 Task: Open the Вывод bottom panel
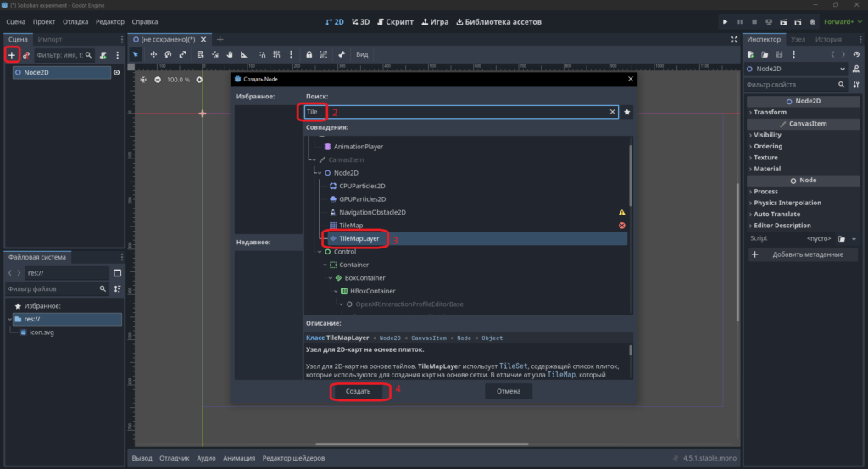(142, 458)
